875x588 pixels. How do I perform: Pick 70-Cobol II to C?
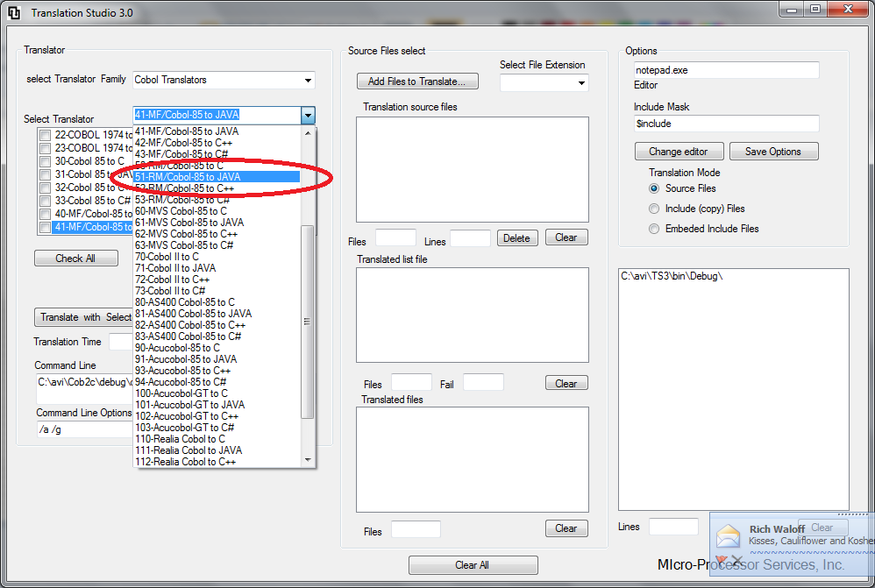coord(217,257)
